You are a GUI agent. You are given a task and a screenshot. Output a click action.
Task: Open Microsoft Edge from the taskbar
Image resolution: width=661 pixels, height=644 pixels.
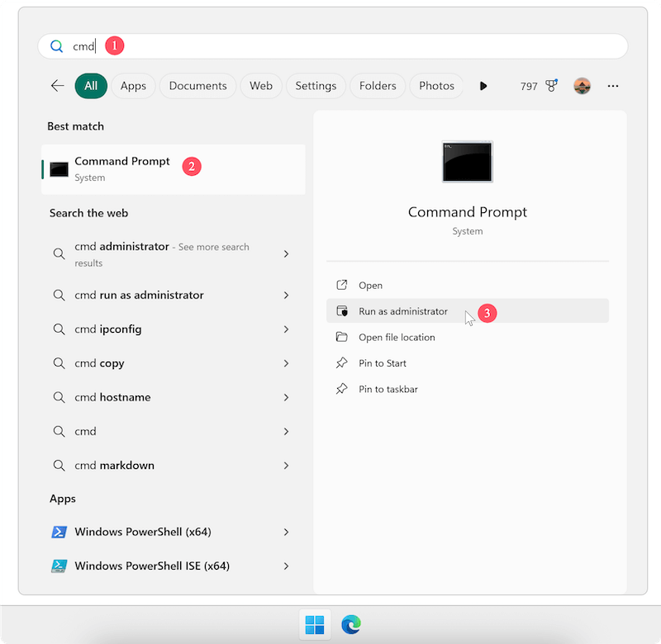(x=351, y=624)
